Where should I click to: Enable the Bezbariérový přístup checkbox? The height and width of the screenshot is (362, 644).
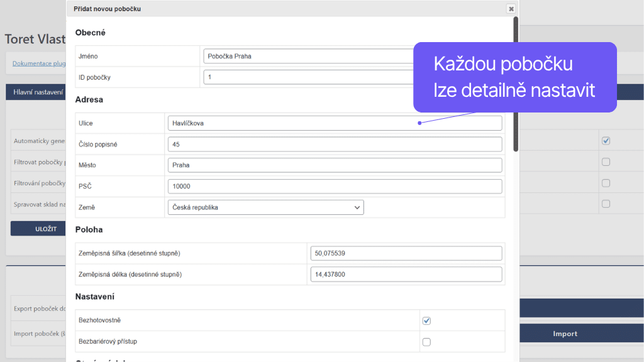pos(426,342)
